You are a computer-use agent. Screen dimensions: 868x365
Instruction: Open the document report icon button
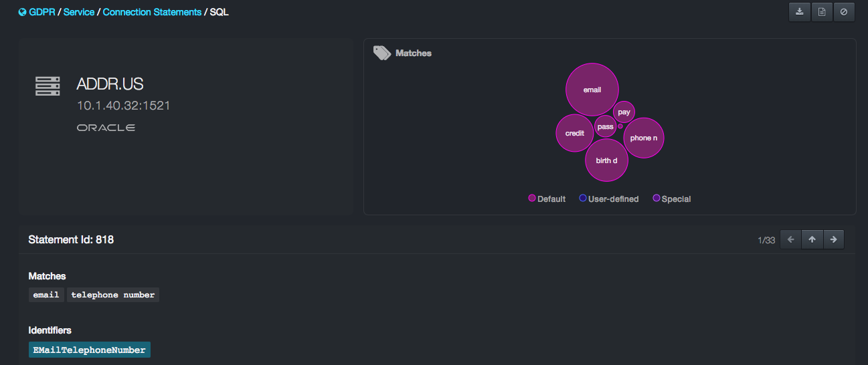822,12
